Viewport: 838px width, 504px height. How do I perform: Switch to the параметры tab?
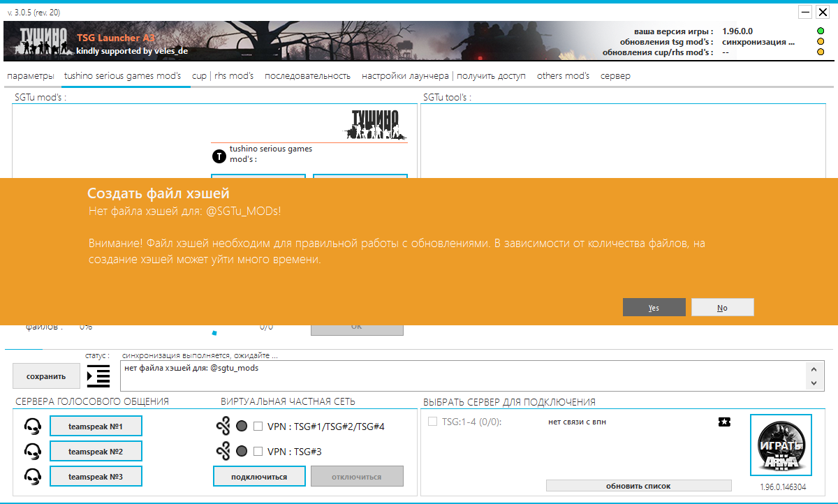30,76
